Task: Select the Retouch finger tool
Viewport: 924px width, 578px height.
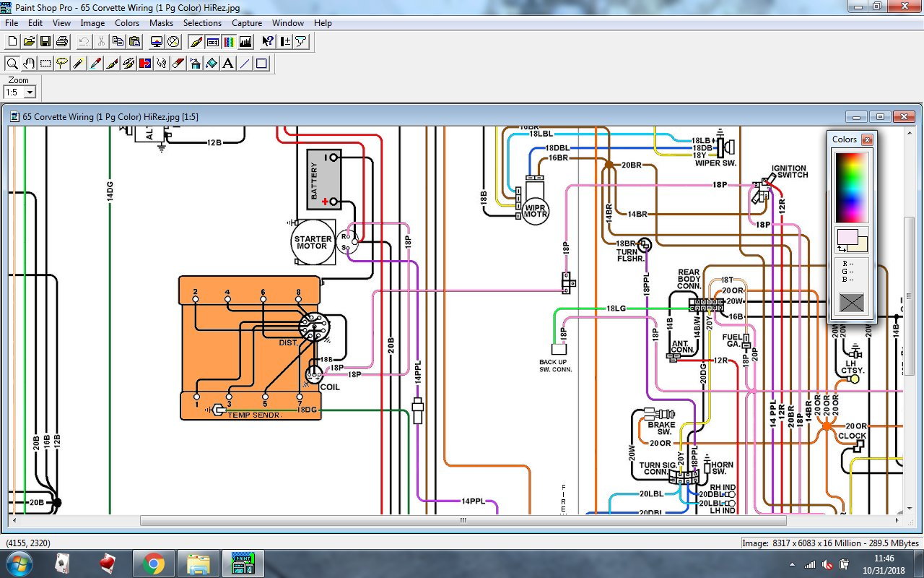Action: [x=162, y=64]
